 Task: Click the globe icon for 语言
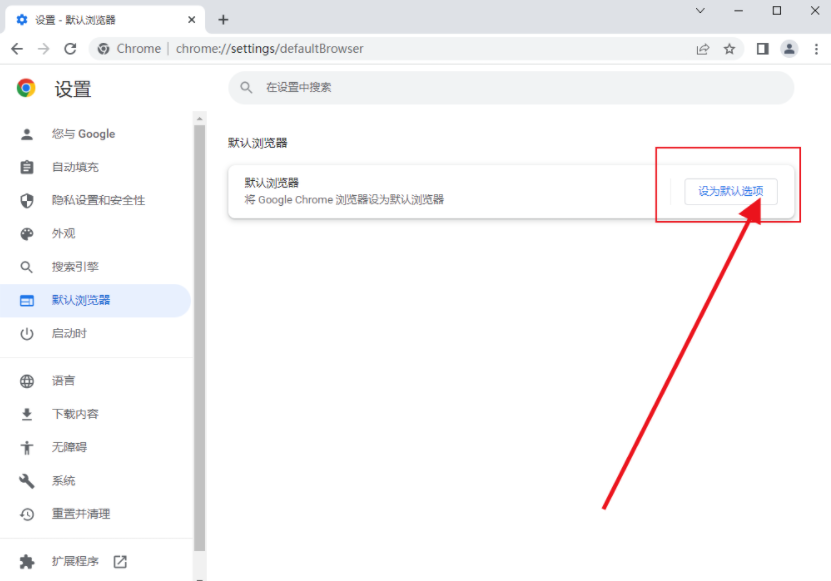(x=26, y=381)
